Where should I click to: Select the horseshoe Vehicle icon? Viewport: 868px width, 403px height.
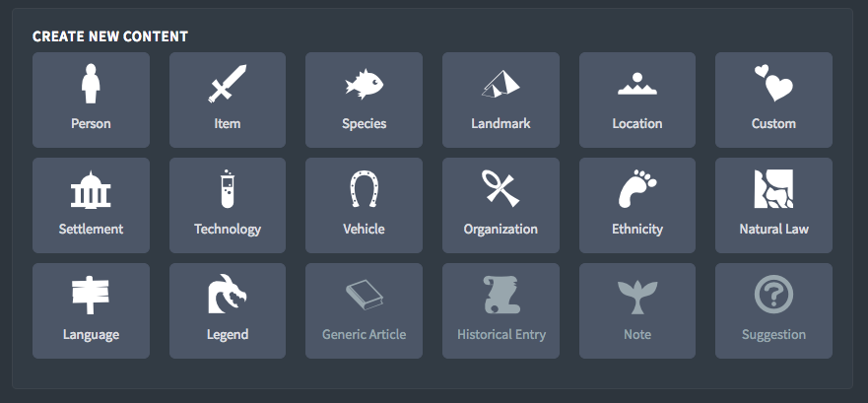tap(365, 189)
